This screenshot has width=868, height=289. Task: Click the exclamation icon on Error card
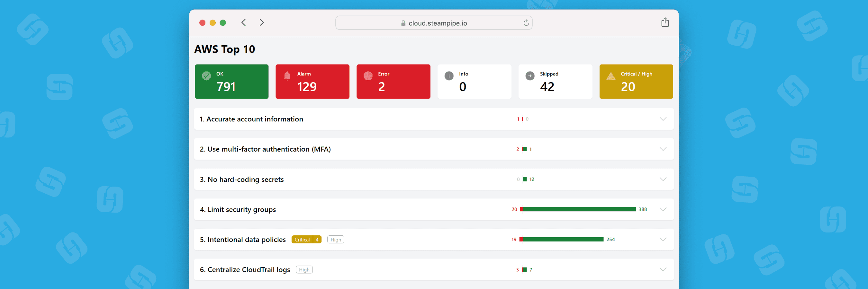368,76
